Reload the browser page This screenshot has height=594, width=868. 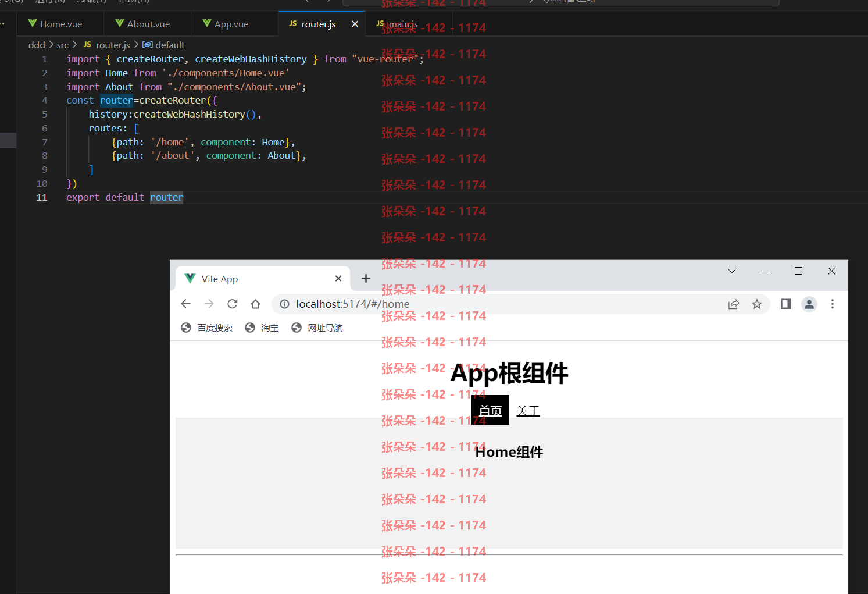tap(232, 304)
